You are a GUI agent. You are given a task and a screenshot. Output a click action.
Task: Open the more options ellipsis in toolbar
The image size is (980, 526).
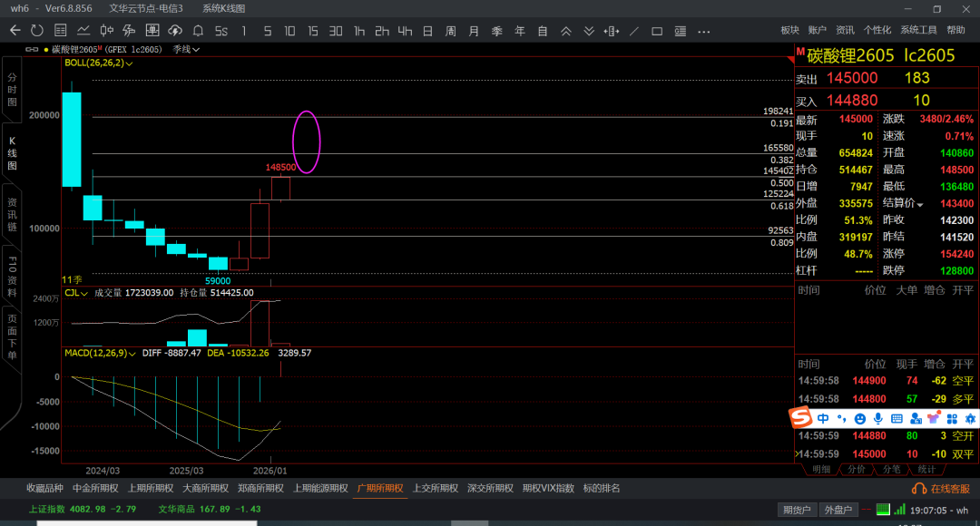coord(704,31)
